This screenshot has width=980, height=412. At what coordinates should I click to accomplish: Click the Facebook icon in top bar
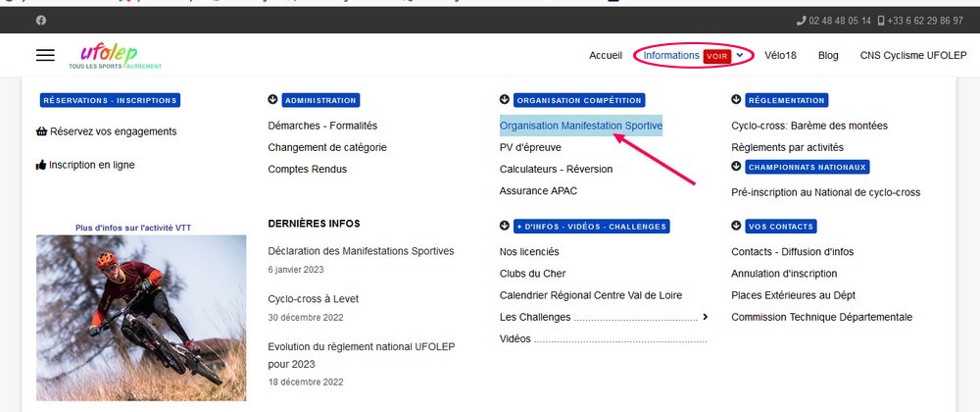coord(40,20)
